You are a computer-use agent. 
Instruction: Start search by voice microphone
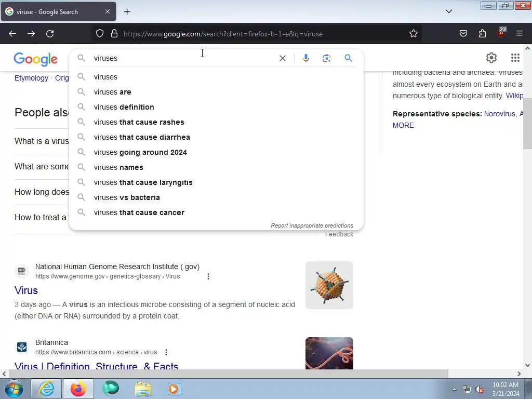[x=305, y=58]
